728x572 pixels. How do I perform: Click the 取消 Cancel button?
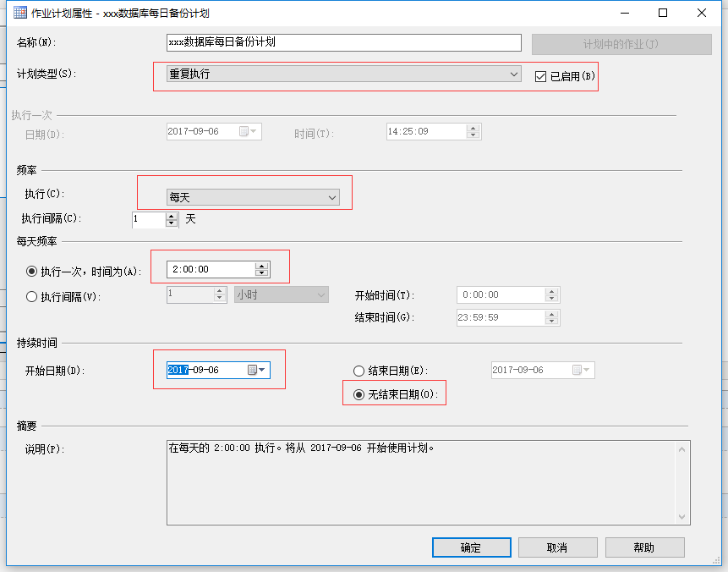[557, 547]
